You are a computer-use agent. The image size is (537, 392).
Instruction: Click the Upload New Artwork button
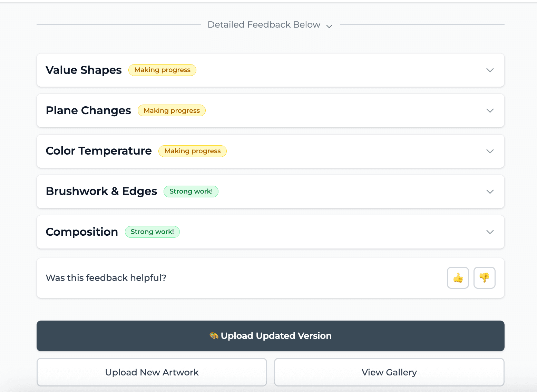[152, 372]
